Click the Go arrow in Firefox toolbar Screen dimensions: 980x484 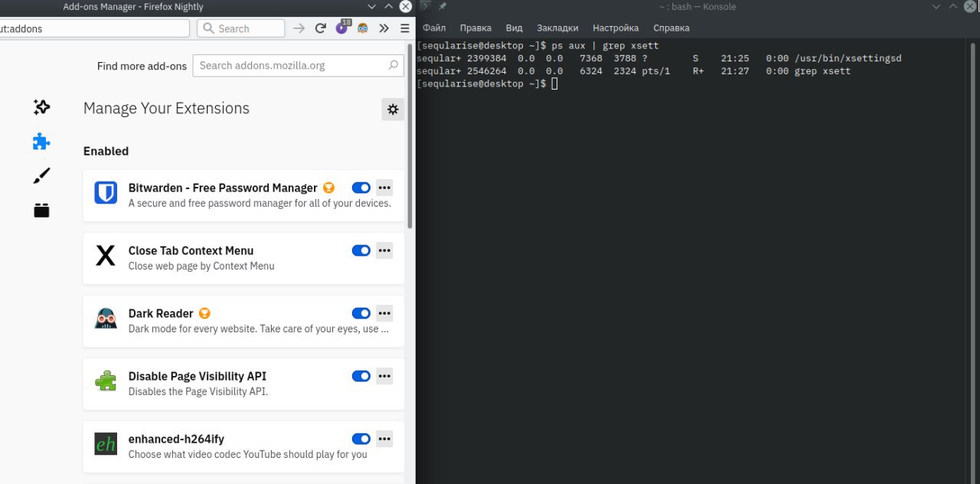point(299,28)
